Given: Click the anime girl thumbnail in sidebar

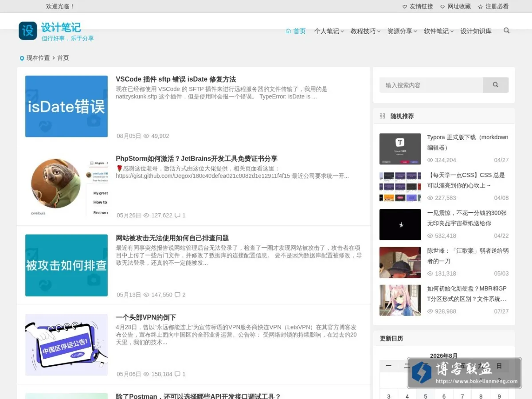Looking at the screenshot, I should 400,300.
